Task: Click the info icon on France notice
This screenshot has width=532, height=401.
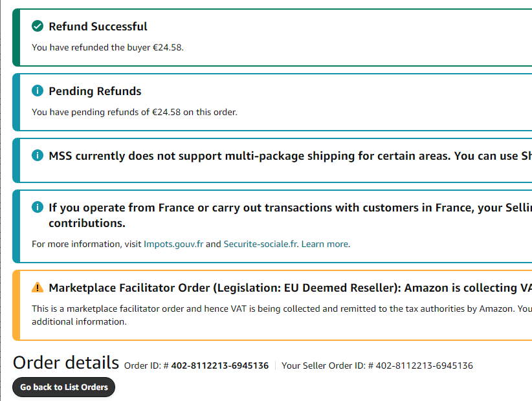Action: 38,208
